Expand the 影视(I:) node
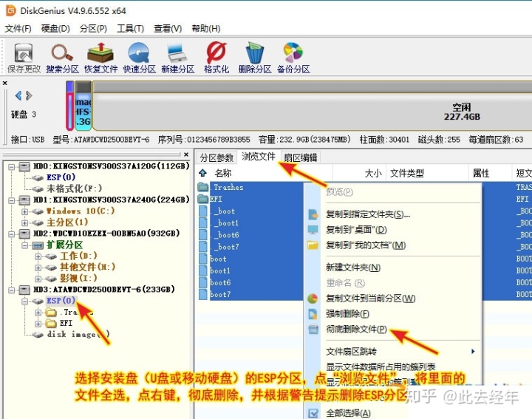The height and width of the screenshot is (419, 532). [x=38, y=279]
